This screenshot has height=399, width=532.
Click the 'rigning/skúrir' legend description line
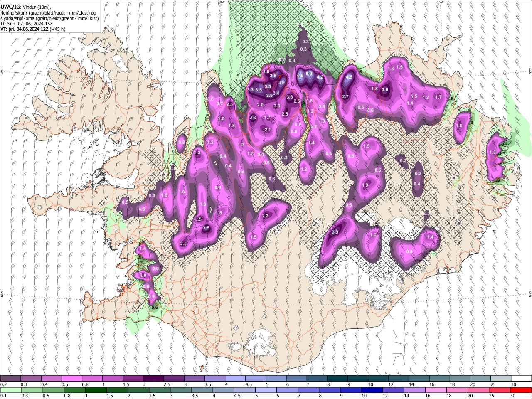[x=48, y=13]
